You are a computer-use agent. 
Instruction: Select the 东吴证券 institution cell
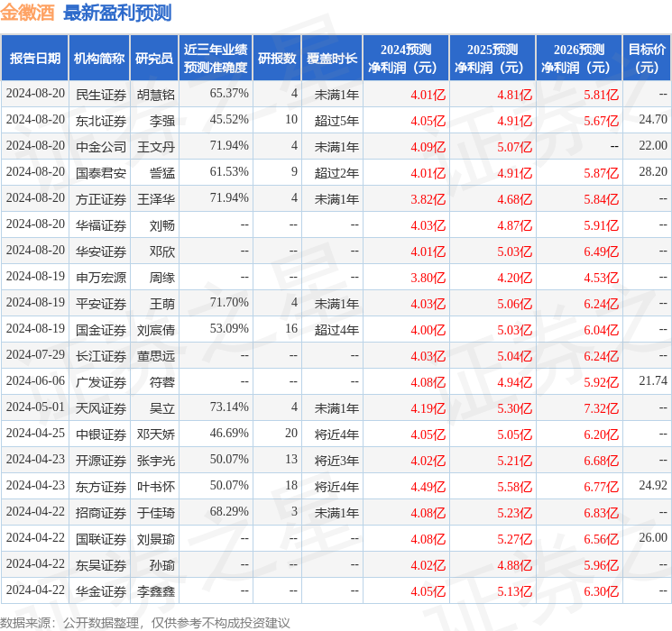pyautogui.click(x=101, y=565)
